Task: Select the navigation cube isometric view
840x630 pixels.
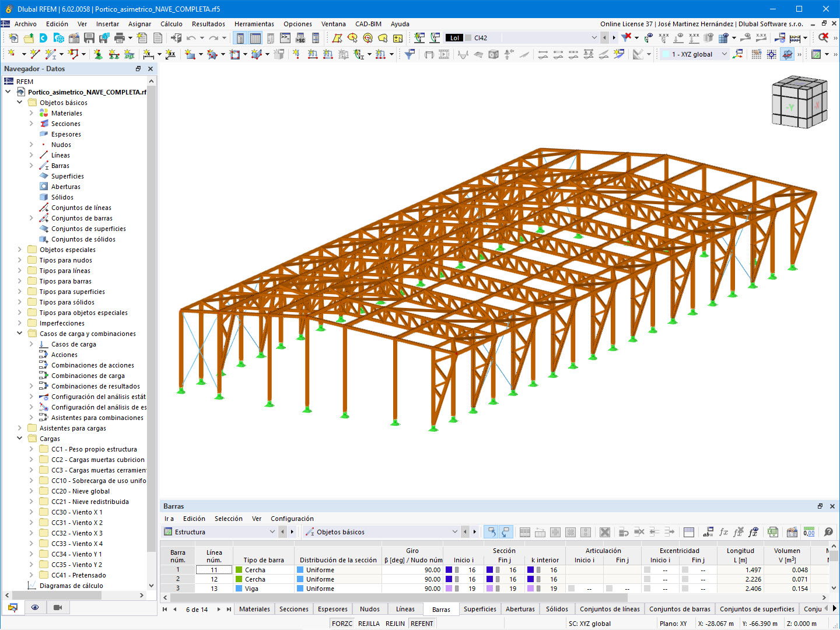Action: 799,102
